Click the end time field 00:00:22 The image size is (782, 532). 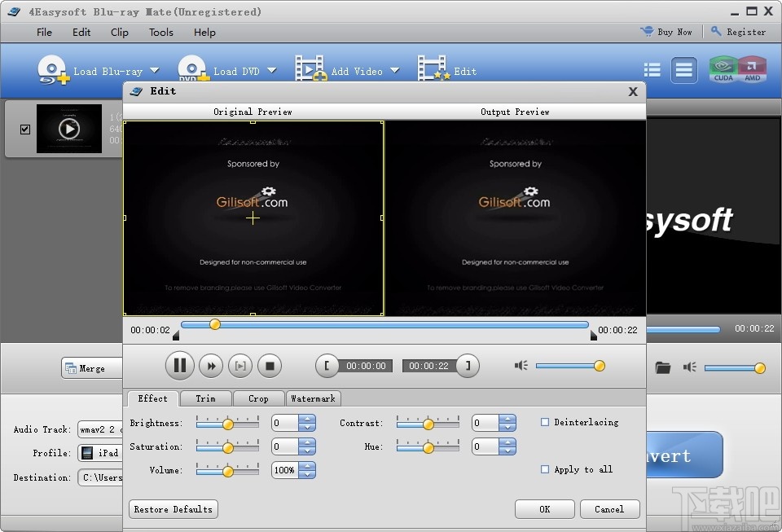coord(429,366)
